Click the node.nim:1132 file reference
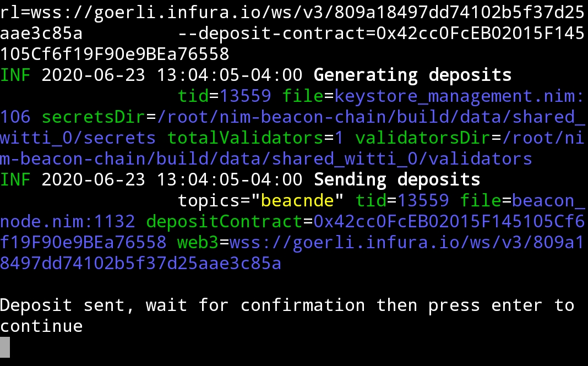Image resolution: width=588 pixels, height=366 pixels. 68,222
